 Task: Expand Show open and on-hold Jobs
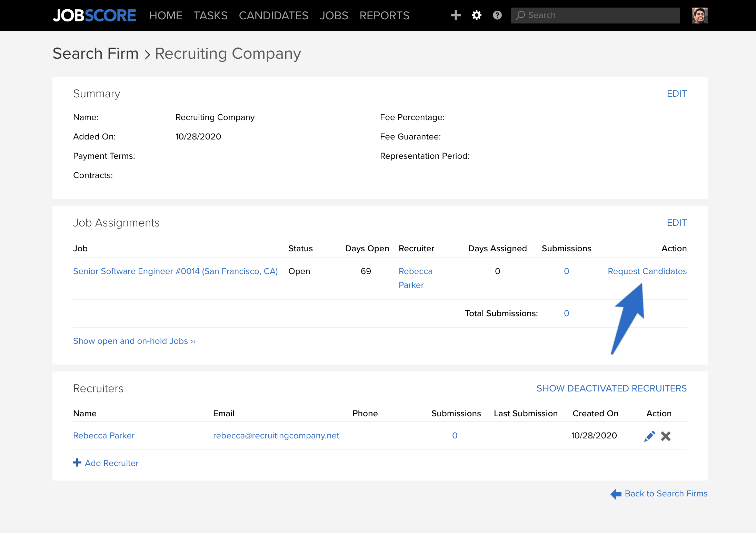click(135, 341)
